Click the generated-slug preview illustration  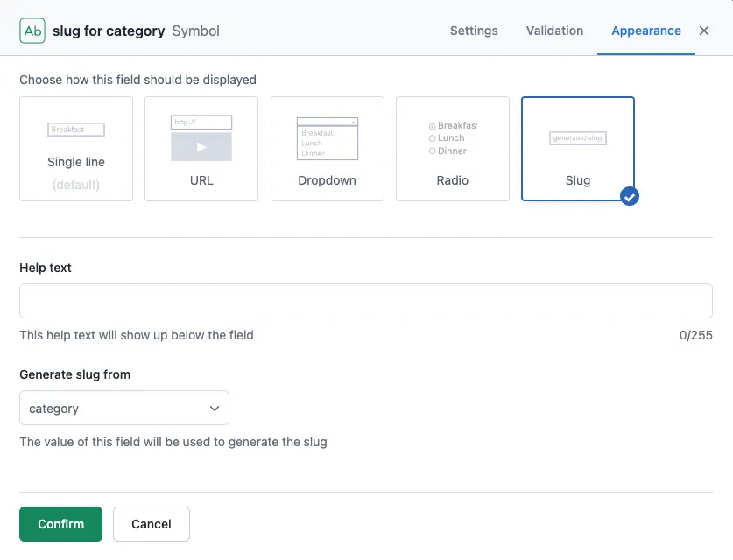577,138
